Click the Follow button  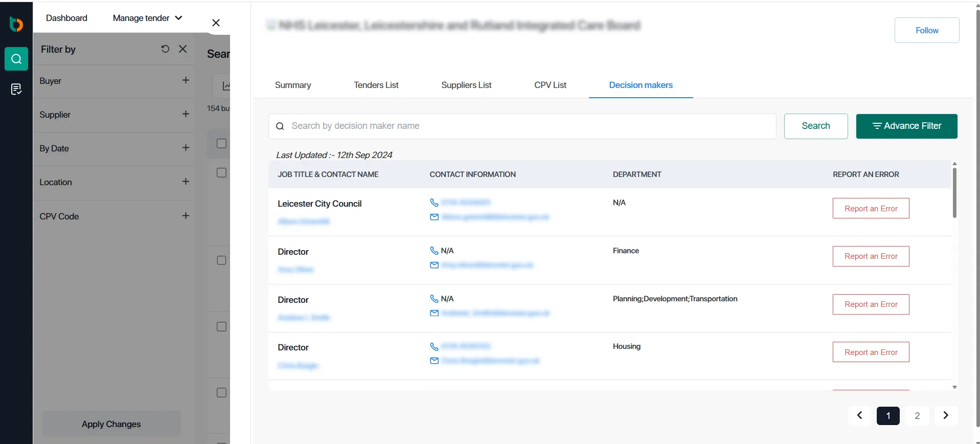[927, 30]
